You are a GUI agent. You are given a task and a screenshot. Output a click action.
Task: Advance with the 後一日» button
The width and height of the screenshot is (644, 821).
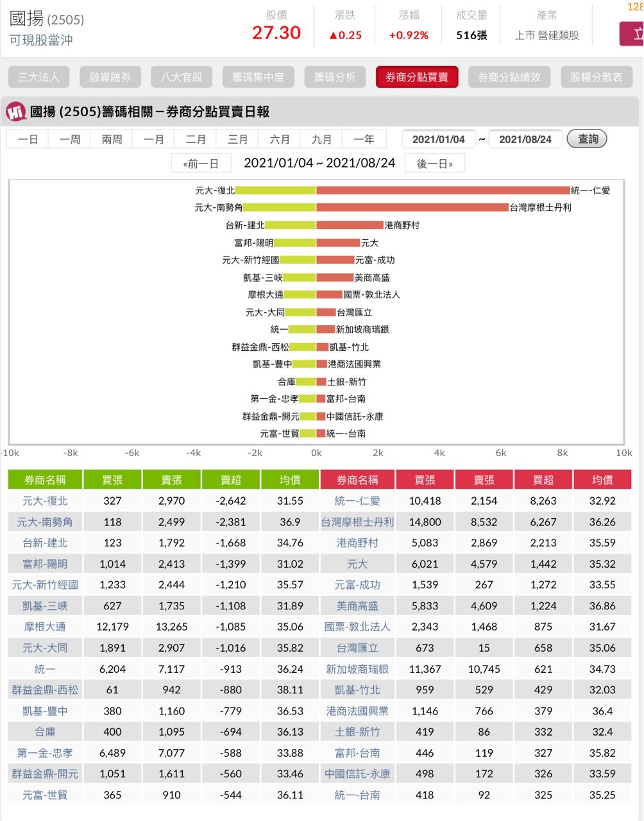pos(434,164)
